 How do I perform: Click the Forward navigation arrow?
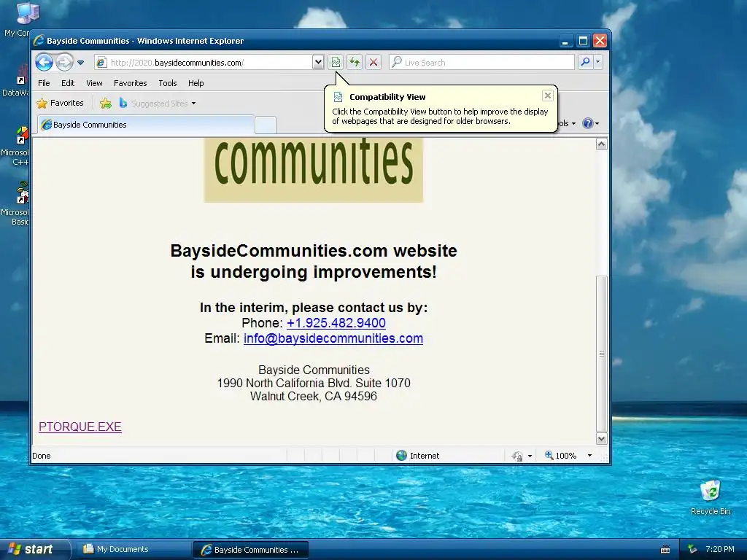[64, 63]
